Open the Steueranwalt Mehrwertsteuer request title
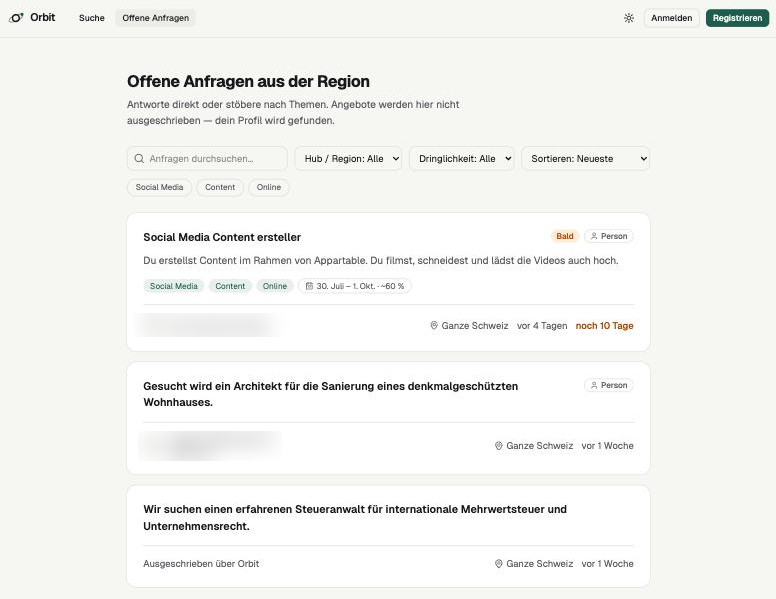Screen dimensions: 776x599 point(355,517)
